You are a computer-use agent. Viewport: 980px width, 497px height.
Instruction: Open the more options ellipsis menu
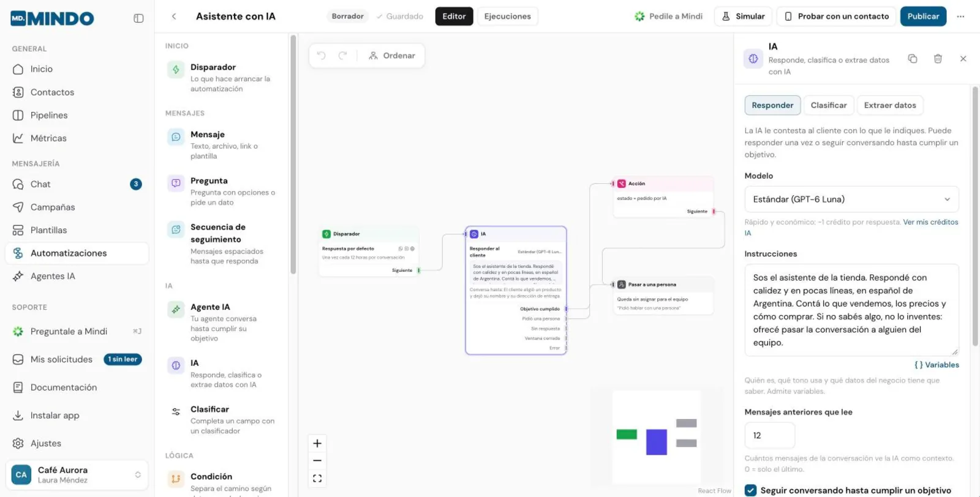[960, 17]
